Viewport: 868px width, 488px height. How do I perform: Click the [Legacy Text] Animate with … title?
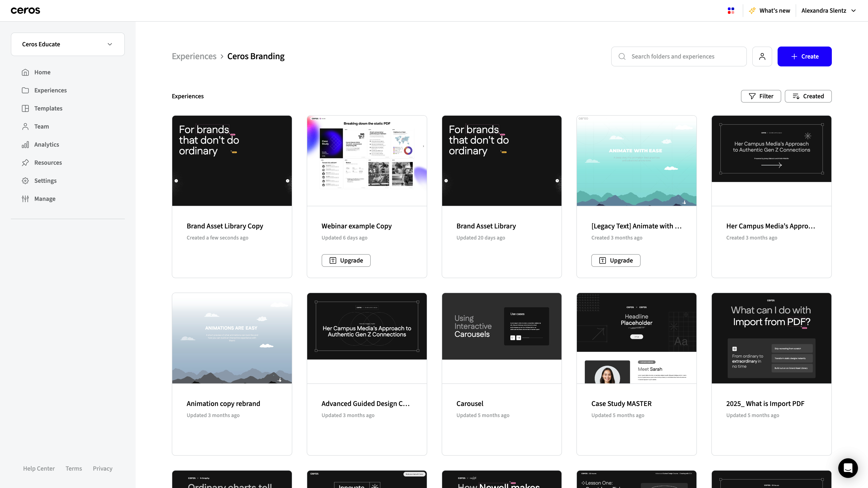coord(637,226)
